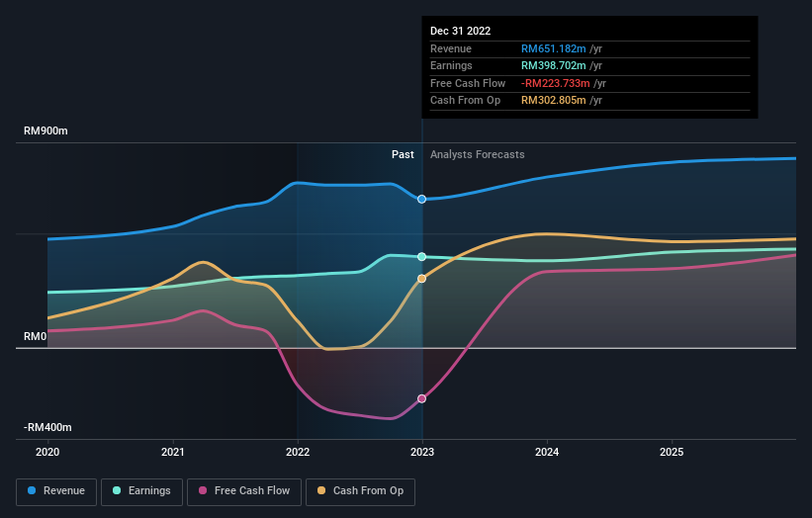Click the Earnings row label in tooltip
812x518 pixels.
(x=451, y=65)
